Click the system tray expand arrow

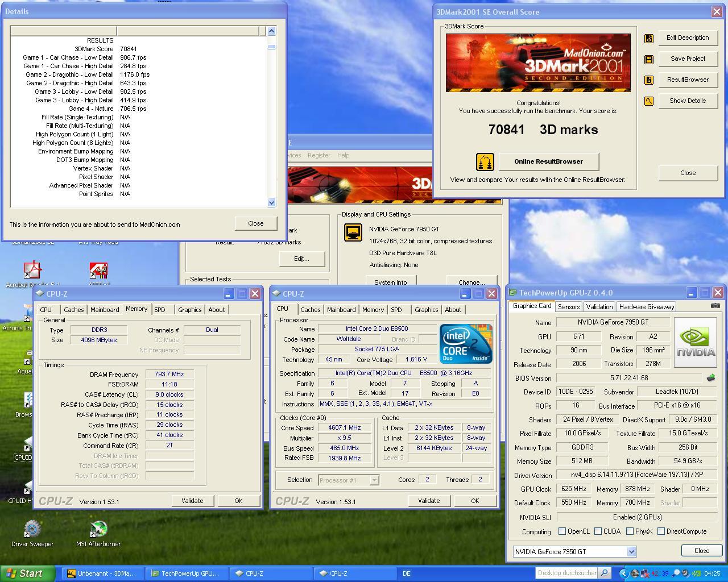[x=624, y=573]
